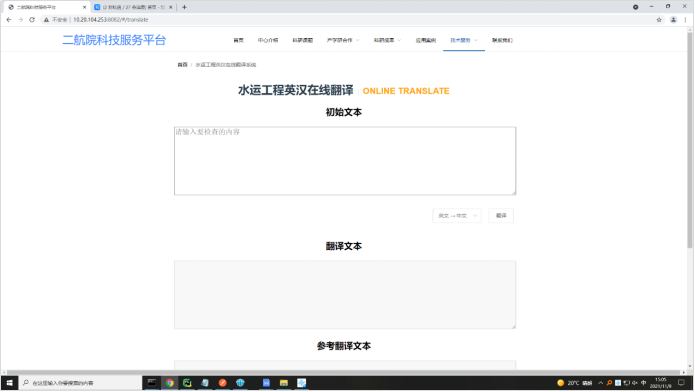Viewport: 695px width, 392px height.
Task: Click the page vertical scrollbar
Action: (690, 140)
